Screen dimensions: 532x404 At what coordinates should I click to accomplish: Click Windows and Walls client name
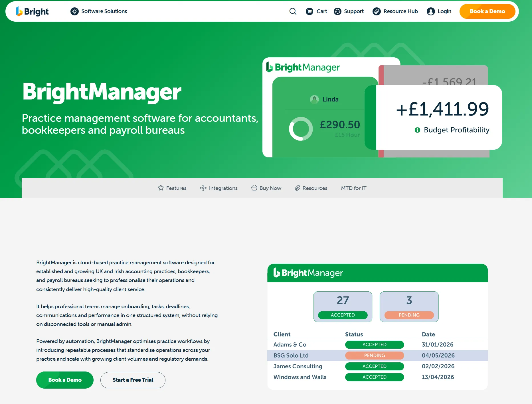[300, 377]
